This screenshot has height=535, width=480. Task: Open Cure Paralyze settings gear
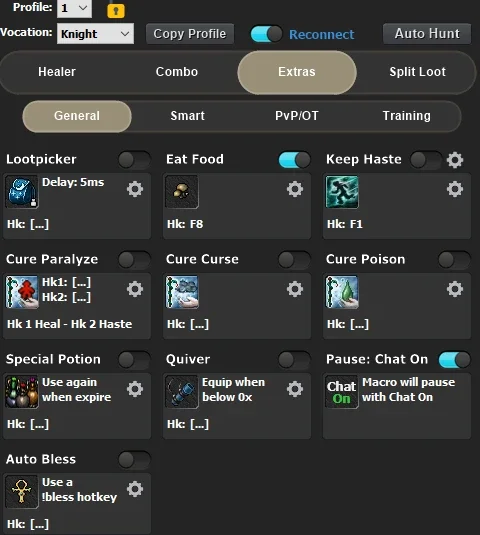pyautogui.click(x=135, y=289)
